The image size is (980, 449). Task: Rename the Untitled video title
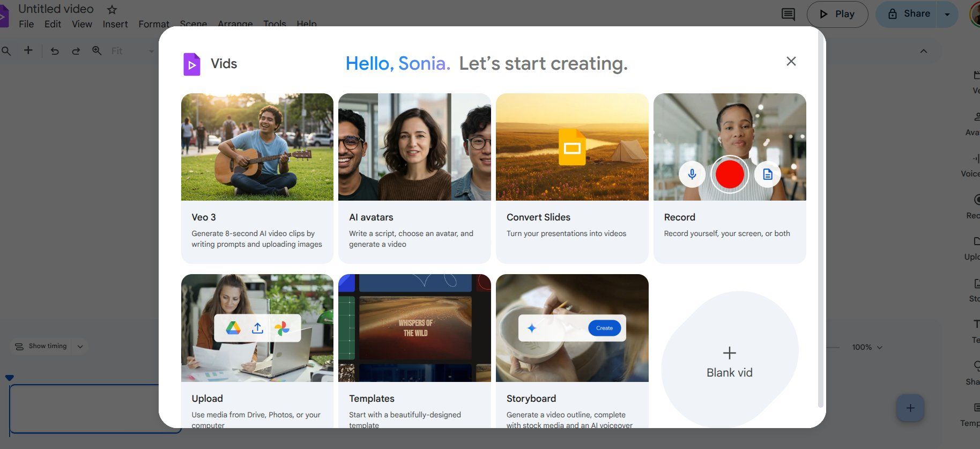[56, 9]
